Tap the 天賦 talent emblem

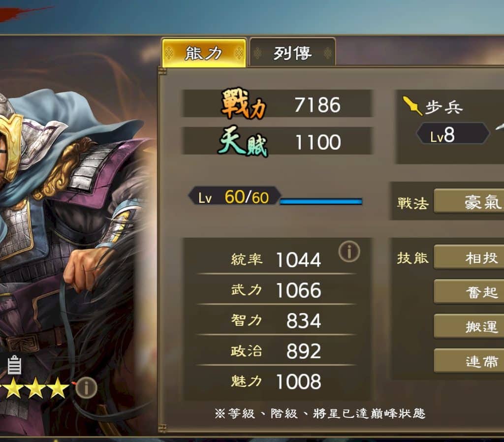[x=243, y=141]
